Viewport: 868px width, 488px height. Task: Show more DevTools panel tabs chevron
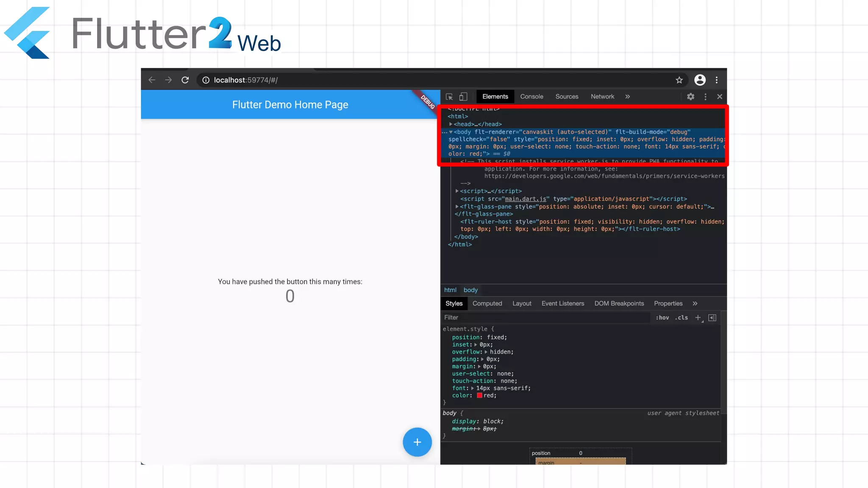[x=627, y=97]
